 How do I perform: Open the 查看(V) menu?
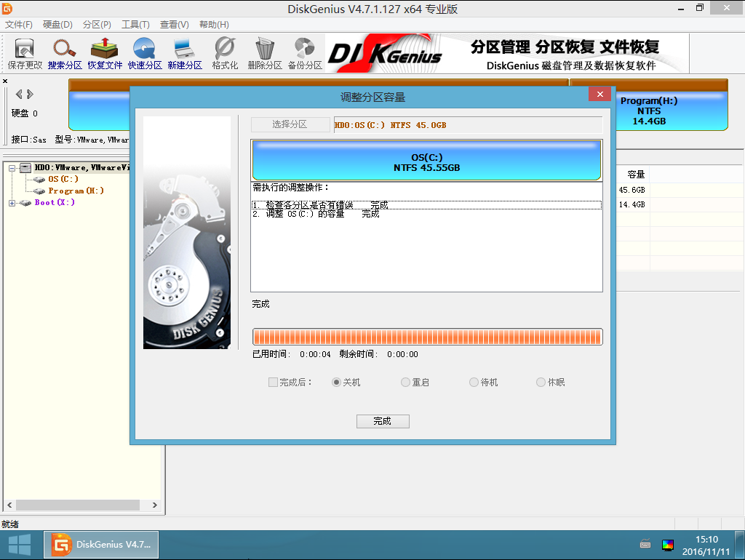(175, 25)
